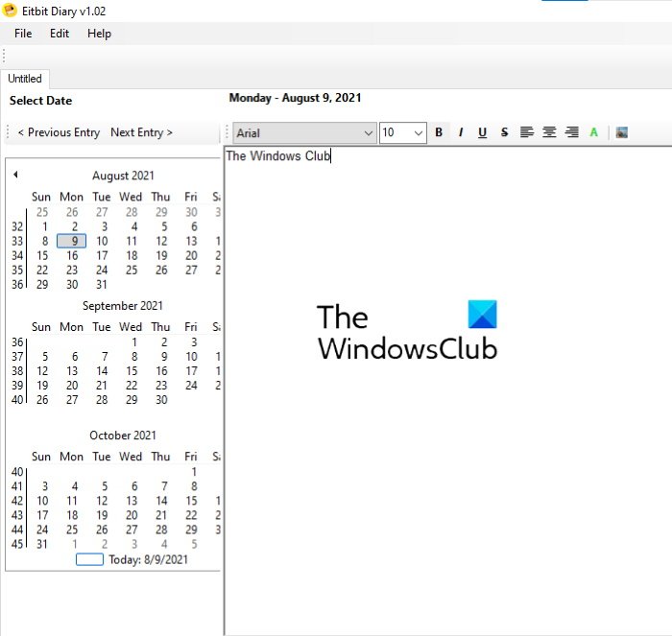Align text to the right
Screen dimensions: 672x636
572,132
